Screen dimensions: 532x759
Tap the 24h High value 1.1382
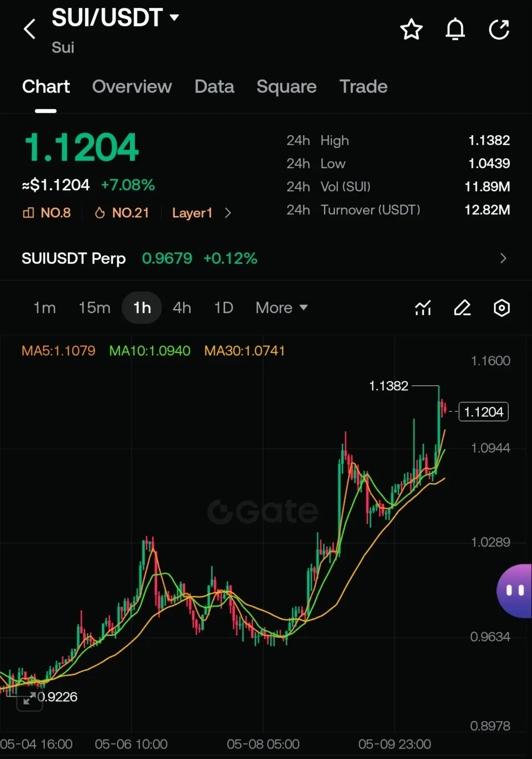click(489, 140)
